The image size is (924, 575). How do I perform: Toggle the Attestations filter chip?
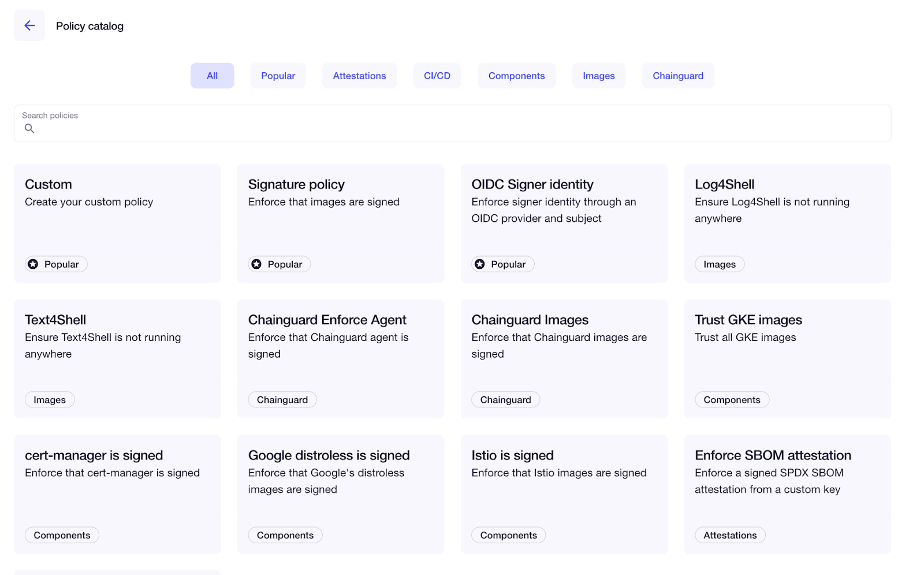(x=359, y=75)
